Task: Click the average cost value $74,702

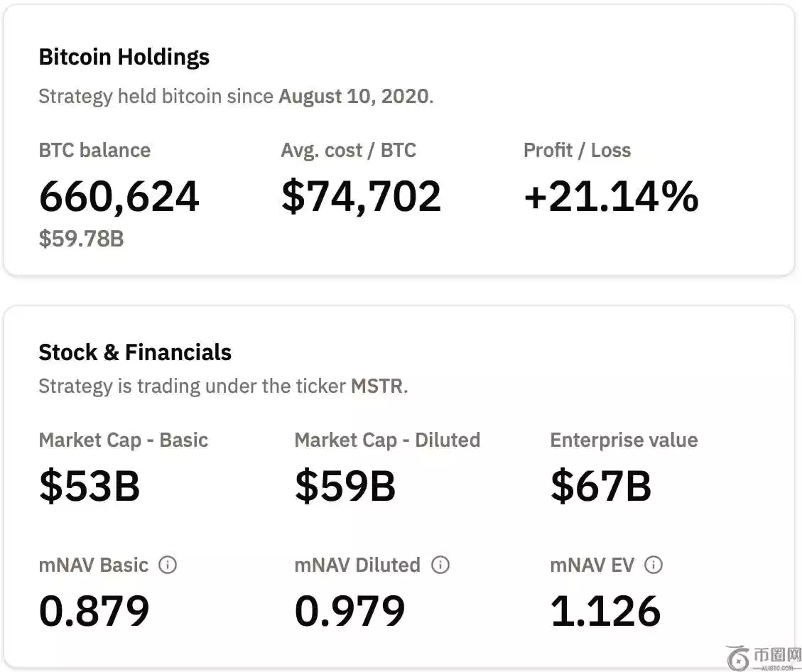Action: tap(361, 197)
